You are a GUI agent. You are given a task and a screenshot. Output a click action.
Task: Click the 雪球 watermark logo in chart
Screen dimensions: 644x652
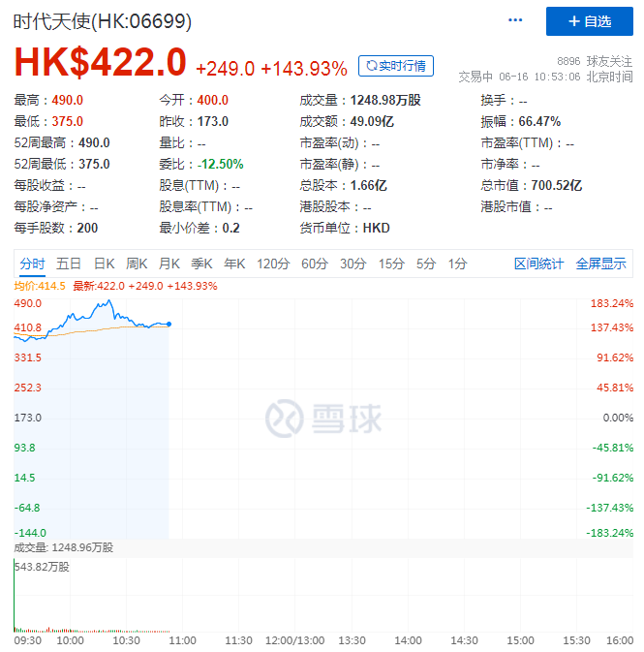(x=323, y=418)
